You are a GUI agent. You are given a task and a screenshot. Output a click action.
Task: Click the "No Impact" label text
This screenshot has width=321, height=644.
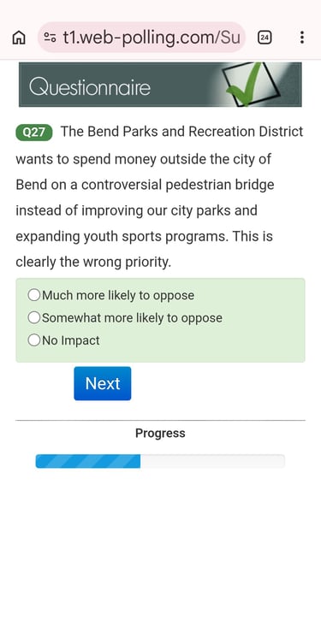(x=71, y=340)
